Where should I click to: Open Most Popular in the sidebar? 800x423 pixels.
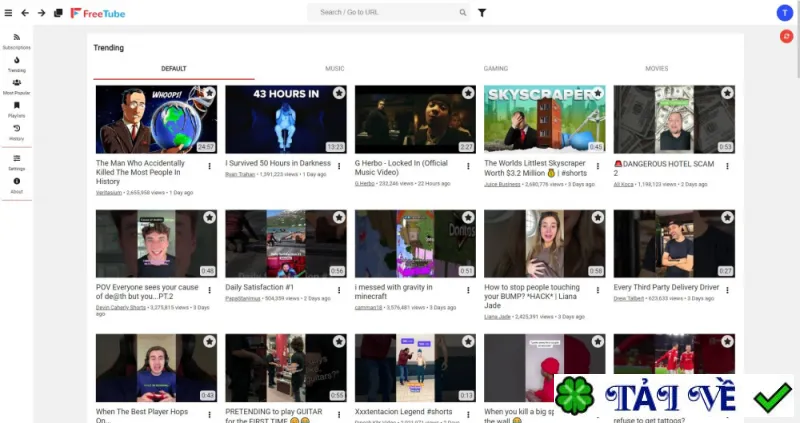[16, 87]
